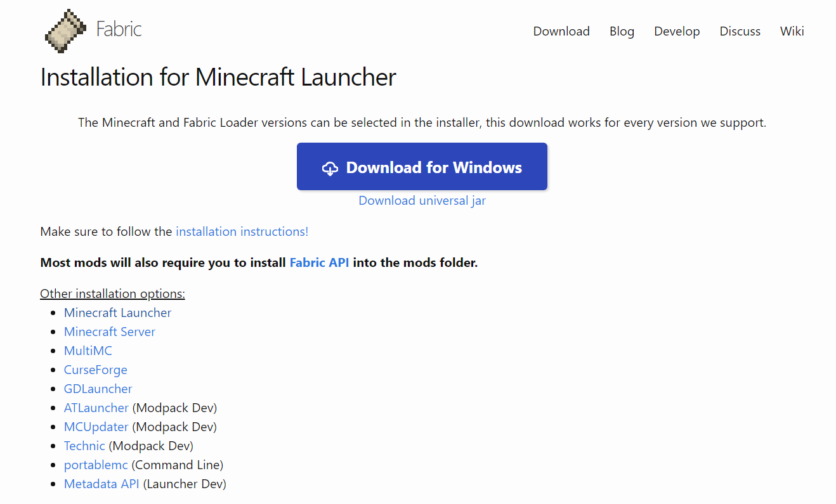Viewport: 836px width, 504px height.
Task: Click the Fabric brand name text
Action: pos(119,29)
